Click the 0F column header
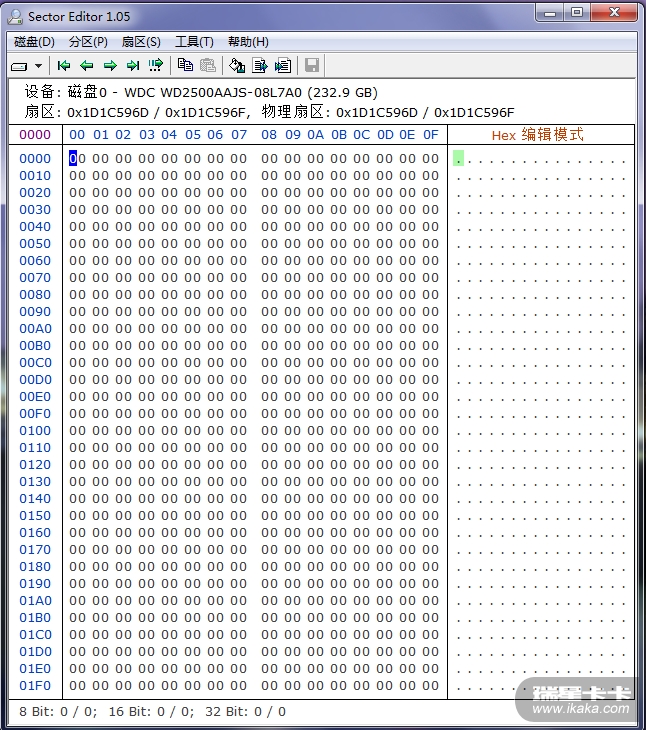 pyautogui.click(x=430, y=135)
